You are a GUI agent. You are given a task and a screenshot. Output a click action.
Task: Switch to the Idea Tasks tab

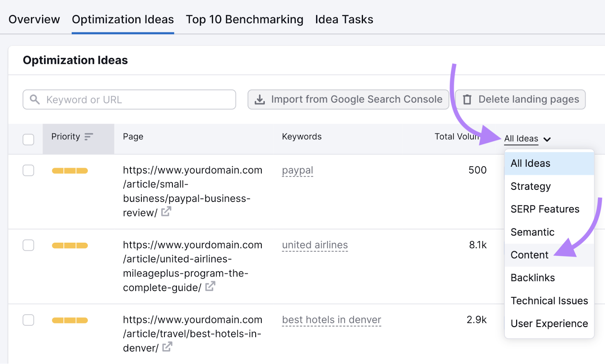(344, 19)
